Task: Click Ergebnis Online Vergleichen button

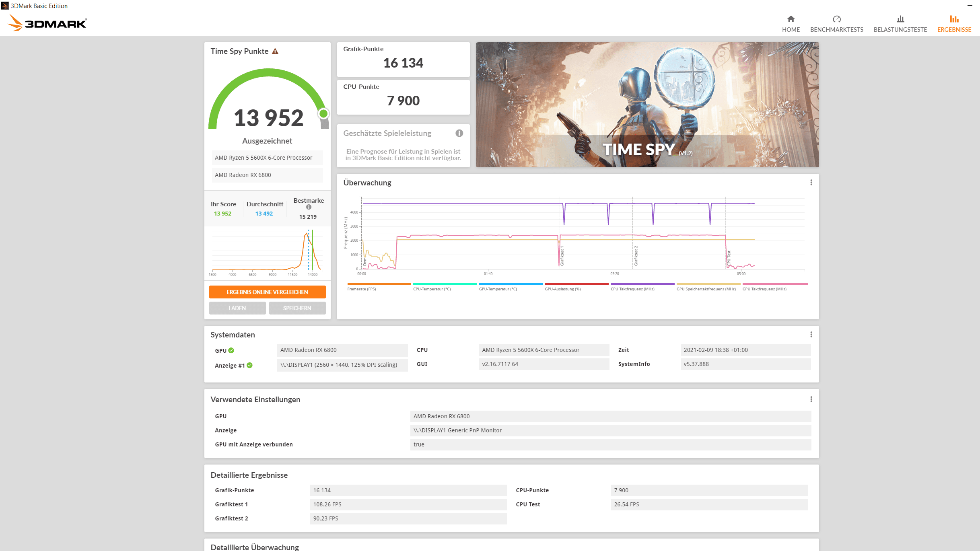Action: (x=267, y=292)
